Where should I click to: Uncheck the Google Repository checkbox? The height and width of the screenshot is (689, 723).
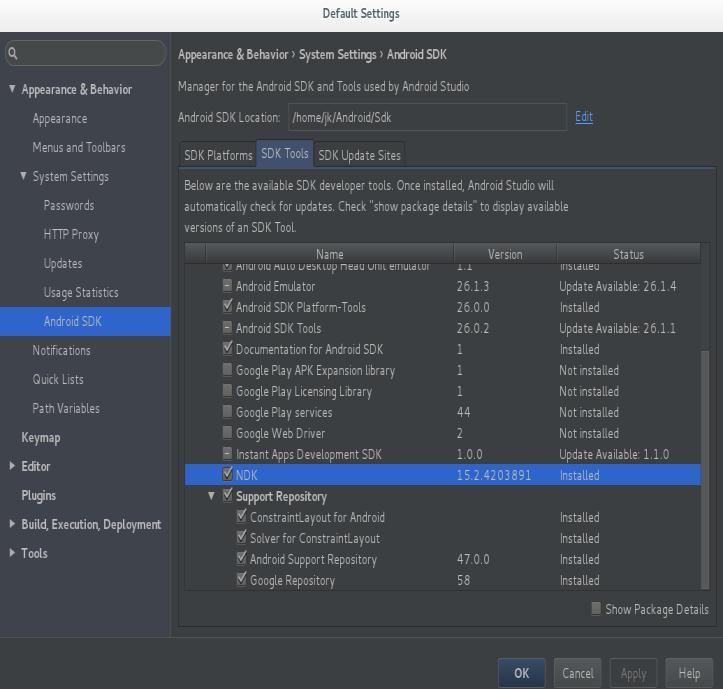point(241,579)
